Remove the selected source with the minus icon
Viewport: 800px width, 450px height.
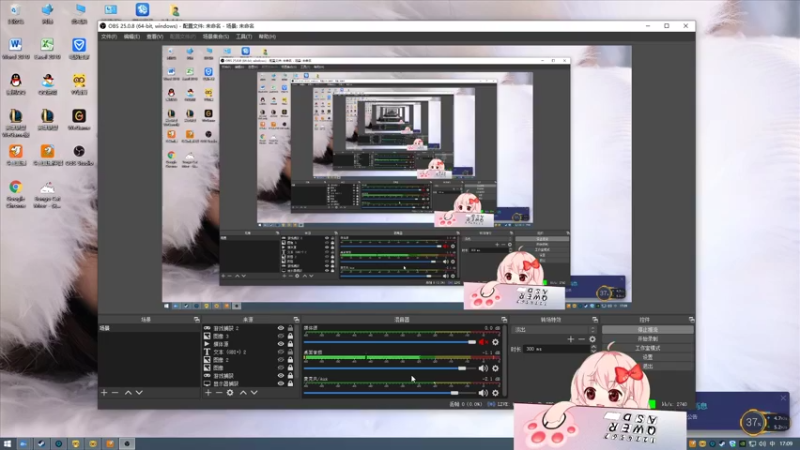(219, 393)
